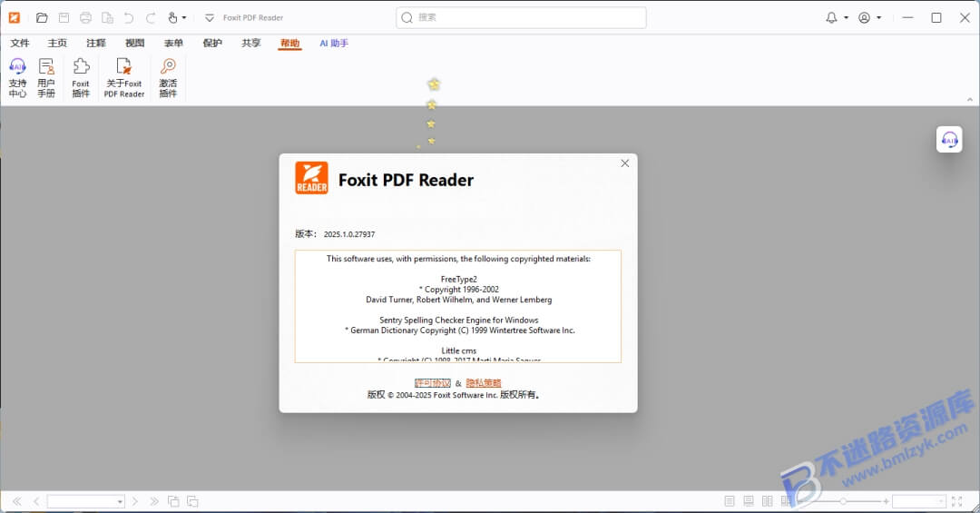The width and height of the screenshot is (980, 513).
Task: Click the next view icon in status bar
Action: coord(192,501)
